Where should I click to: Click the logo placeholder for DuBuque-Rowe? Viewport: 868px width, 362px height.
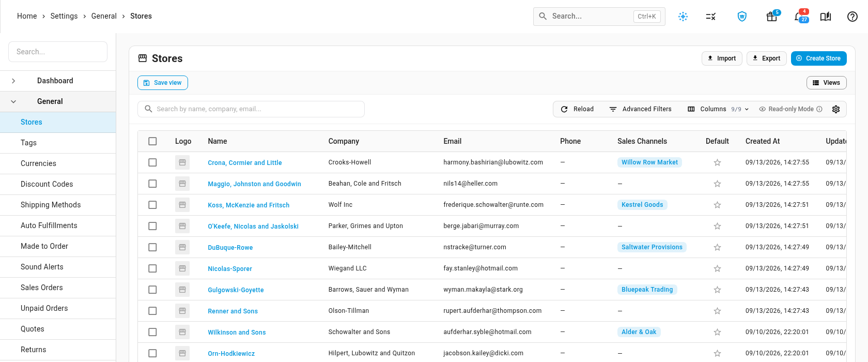click(182, 247)
